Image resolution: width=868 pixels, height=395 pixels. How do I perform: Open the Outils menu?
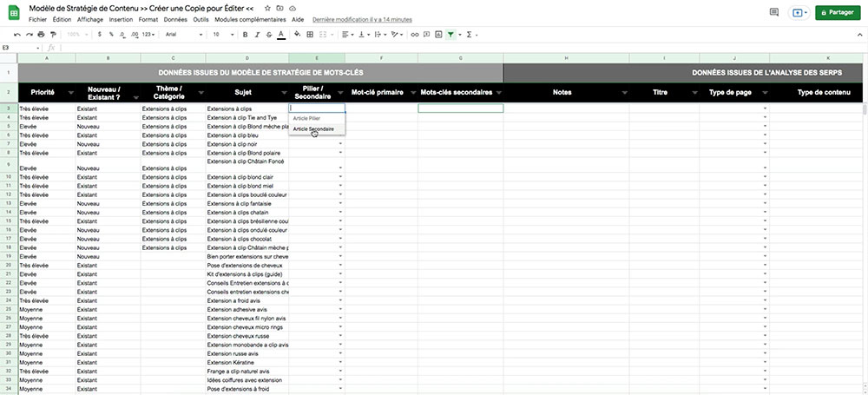(x=201, y=19)
